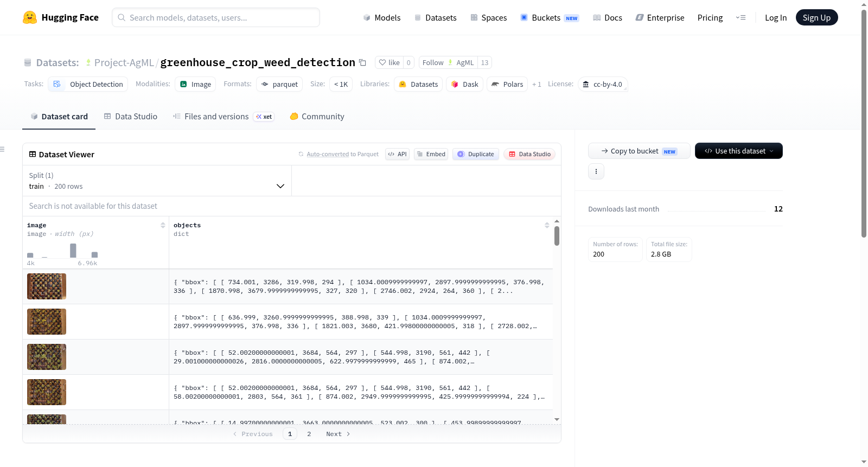This screenshot has width=868, height=467.
Task: Open Models in the top navigation
Action: (382, 17)
